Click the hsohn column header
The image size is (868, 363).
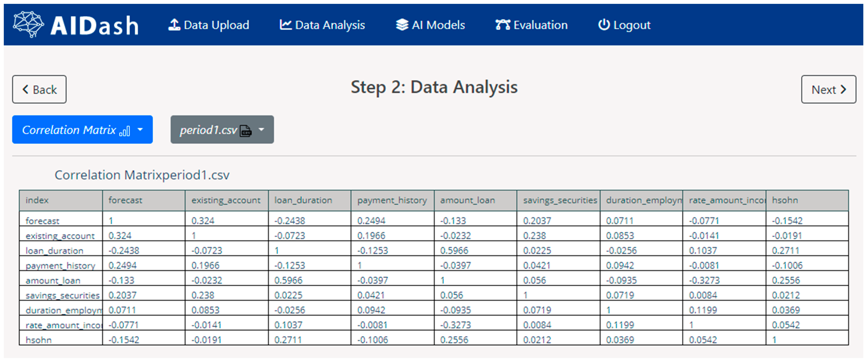pos(785,200)
